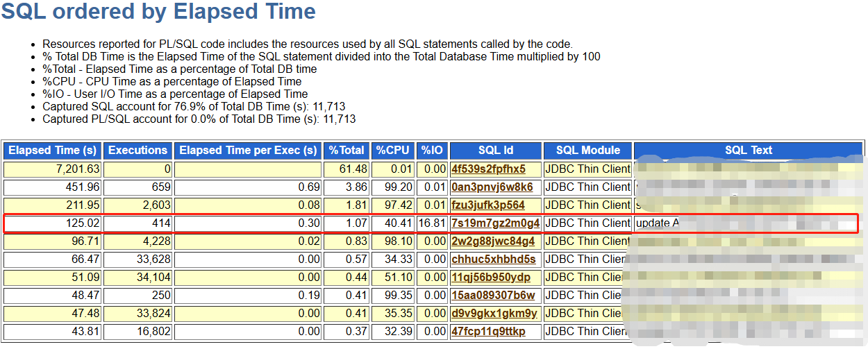This screenshot has height=349, width=868.
Task: Click the 61.48 %Total cell
Action: click(346, 169)
